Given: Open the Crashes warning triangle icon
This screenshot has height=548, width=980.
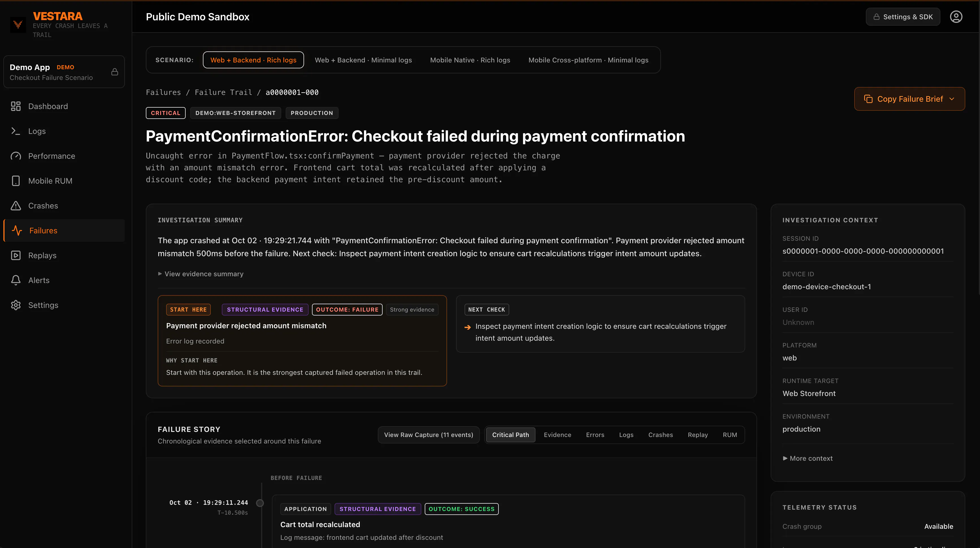Looking at the screenshot, I should point(16,206).
